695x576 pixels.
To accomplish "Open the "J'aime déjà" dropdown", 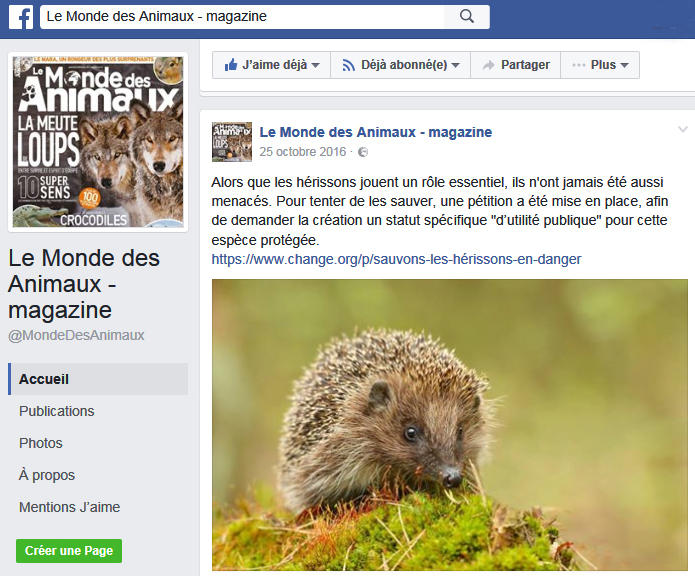I will [272, 65].
